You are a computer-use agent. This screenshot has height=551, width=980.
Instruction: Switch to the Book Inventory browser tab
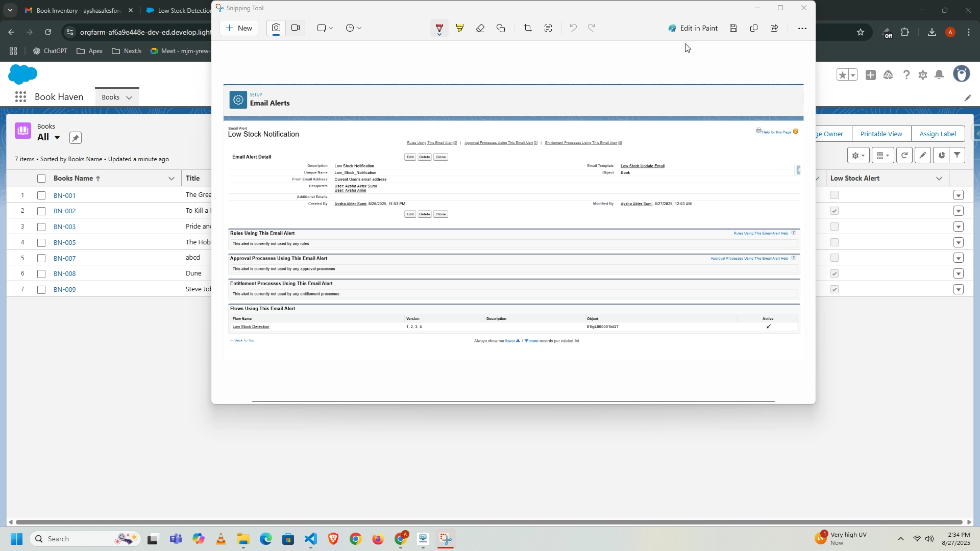(x=77, y=10)
